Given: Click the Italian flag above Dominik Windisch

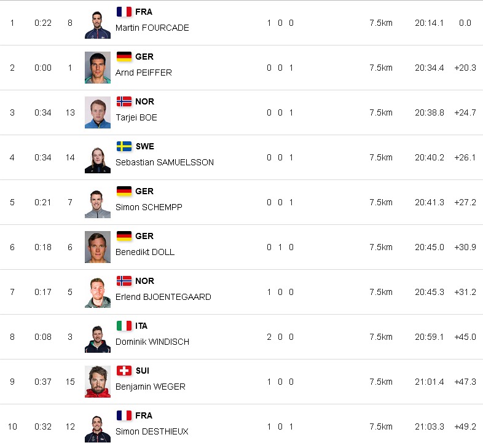Looking at the screenshot, I should pyautogui.click(x=124, y=326).
